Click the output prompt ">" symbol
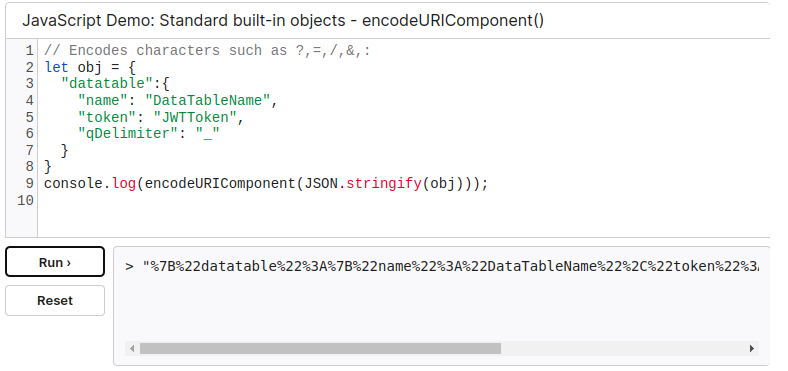Screen dimensions: 788x371 129,266
